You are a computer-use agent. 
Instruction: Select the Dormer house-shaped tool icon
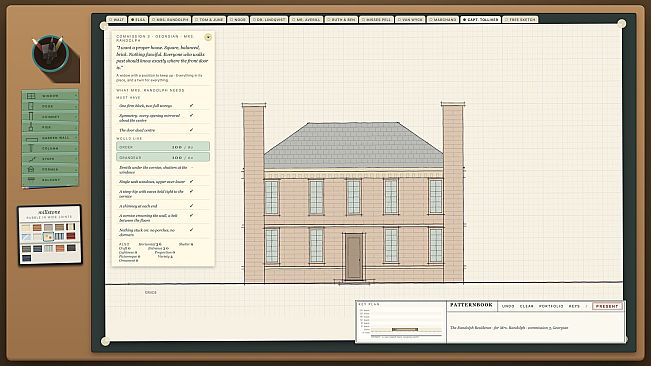tap(31, 169)
